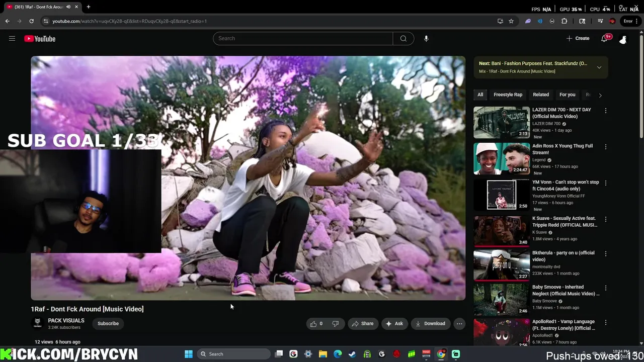This screenshot has width=644, height=362.
Task: Click the YouTube search field
Action: (x=303, y=38)
